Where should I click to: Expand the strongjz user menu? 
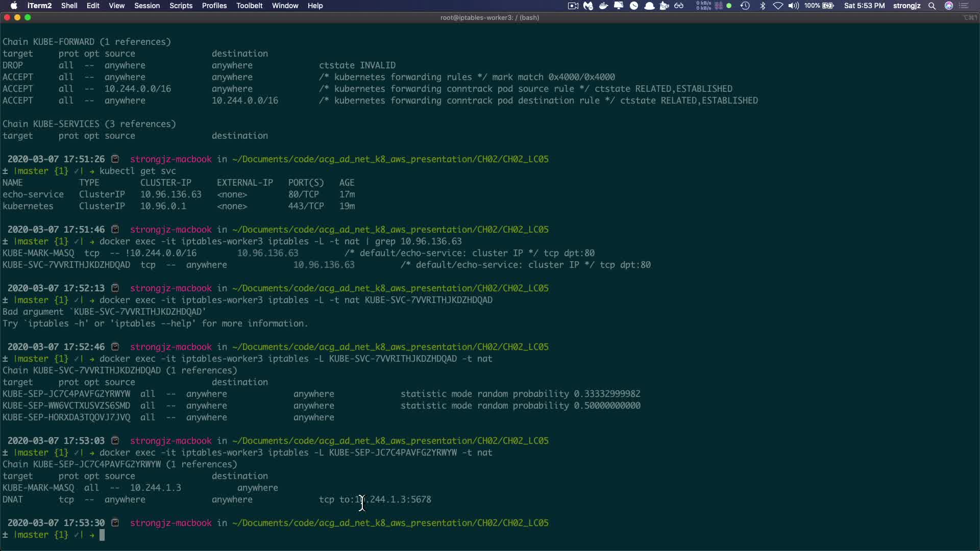point(906,6)
